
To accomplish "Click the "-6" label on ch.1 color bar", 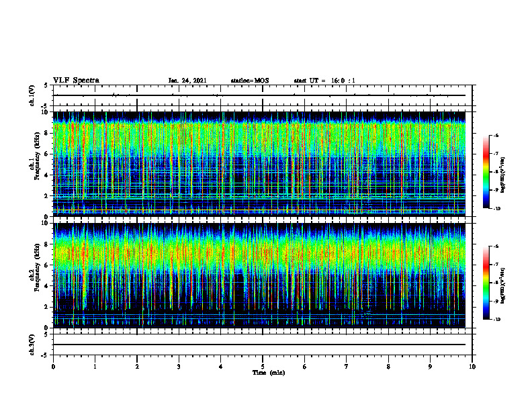I will click(495, 135).
